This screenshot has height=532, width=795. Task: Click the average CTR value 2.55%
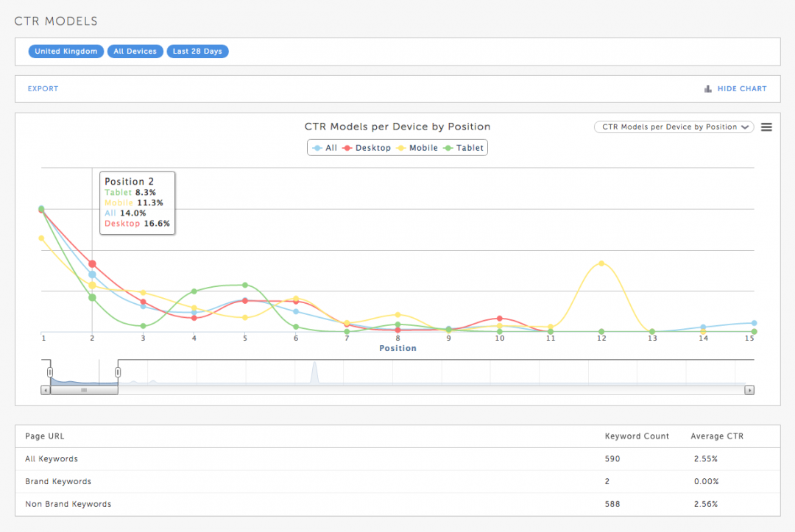pyautogui.click(x=706, y=459)
